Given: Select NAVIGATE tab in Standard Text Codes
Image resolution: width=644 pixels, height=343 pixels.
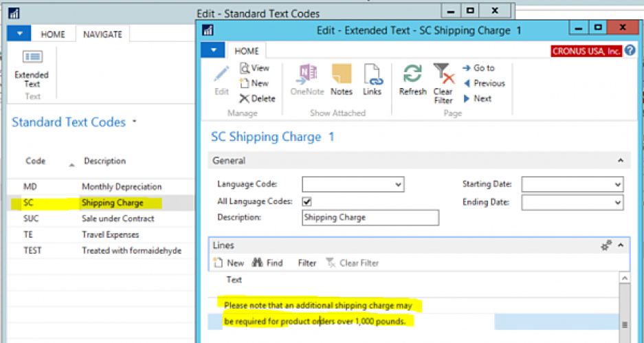Looking at the screenshot, I should point(102,34).
